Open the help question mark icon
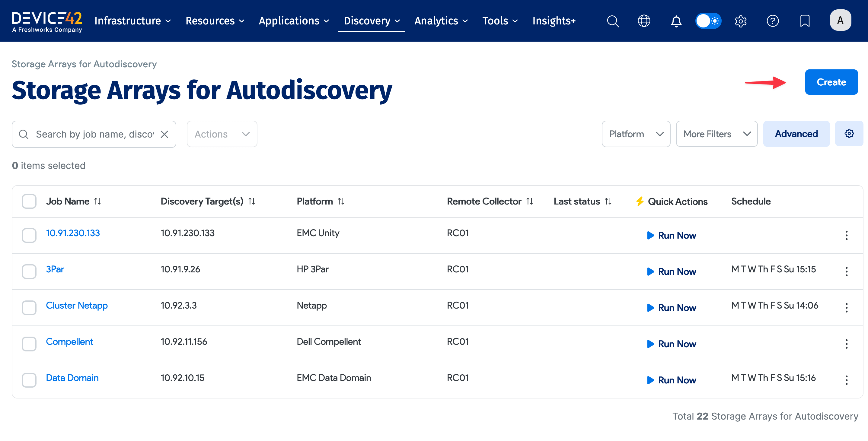This screenshot has width=868, height=441. click(773, 21)
